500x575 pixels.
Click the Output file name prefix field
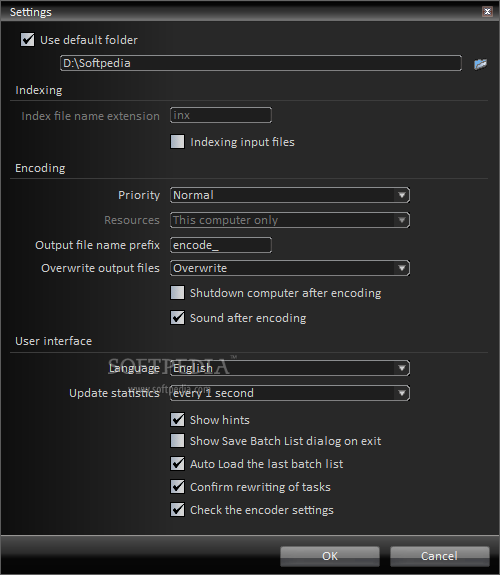(x=221, y=245)
